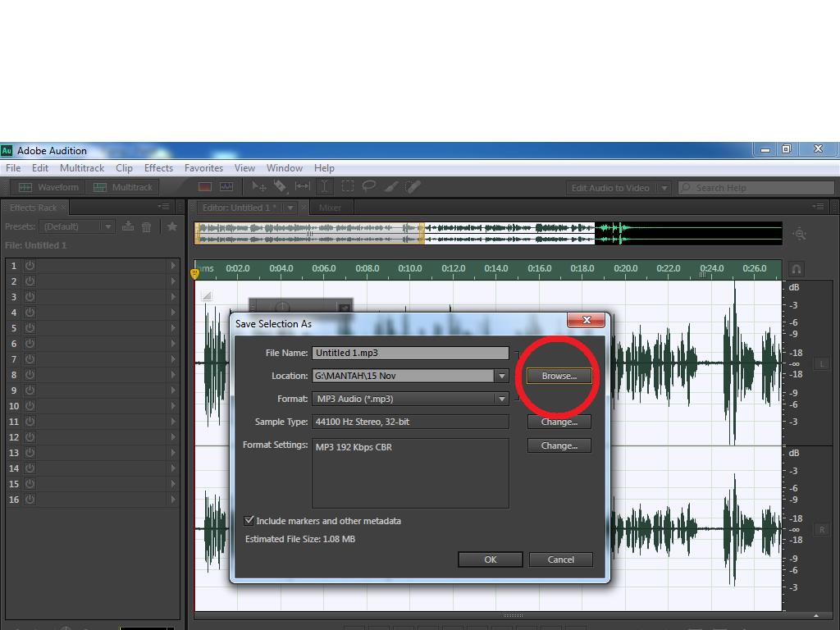Select the Marquee Selection tool
Viewport: 840px width, 630px height.
pos(348,187)
